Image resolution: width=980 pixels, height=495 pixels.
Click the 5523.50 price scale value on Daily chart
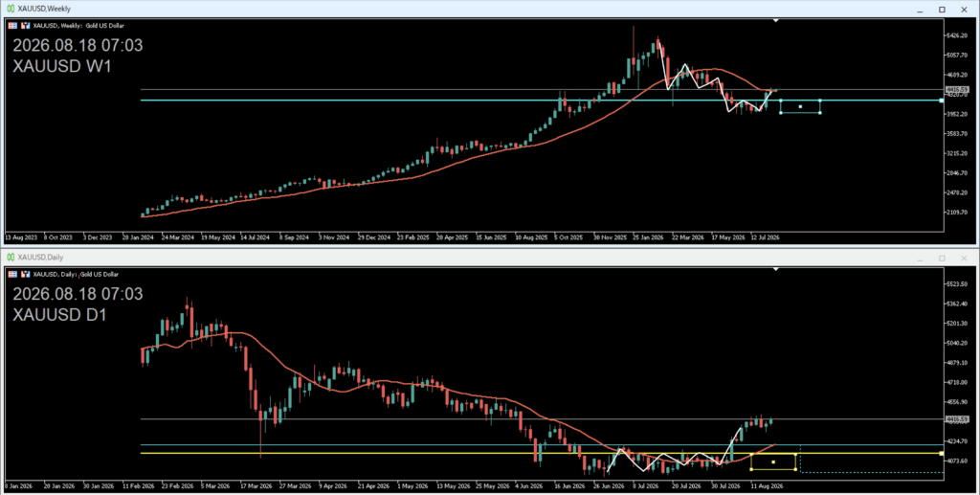pyautogui.click(x=958, y=284)
